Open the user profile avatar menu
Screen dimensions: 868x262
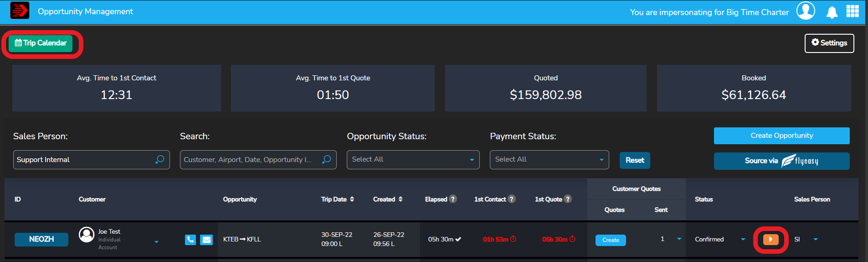[805, 11]
